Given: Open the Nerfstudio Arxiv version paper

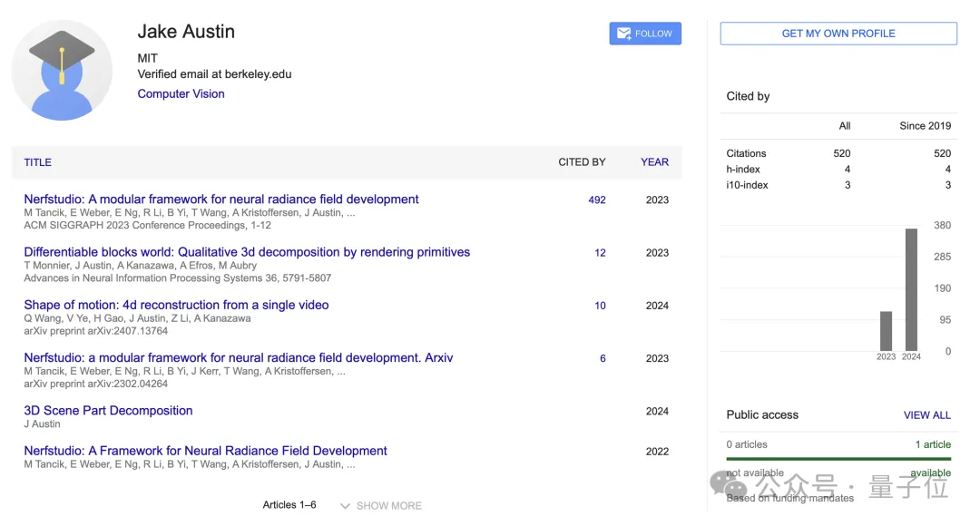Looking at the screenshot, I should click(238, 357).
